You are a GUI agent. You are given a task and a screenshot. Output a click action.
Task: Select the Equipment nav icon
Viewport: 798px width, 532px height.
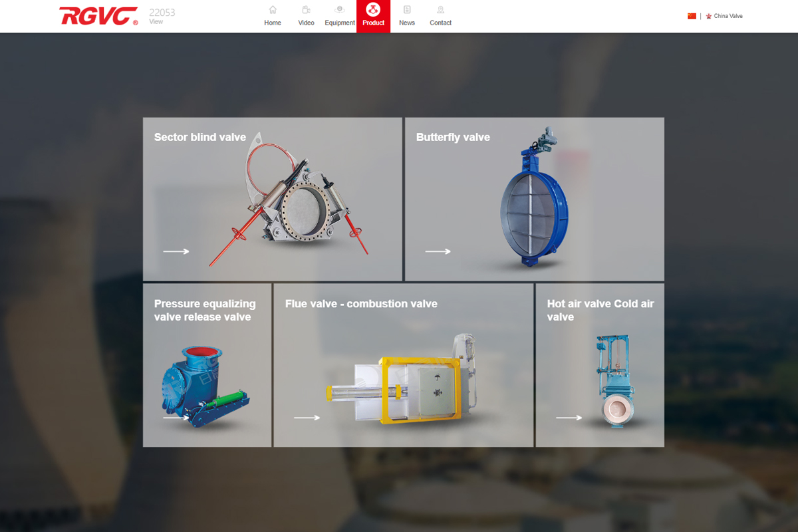click(340, 10)
